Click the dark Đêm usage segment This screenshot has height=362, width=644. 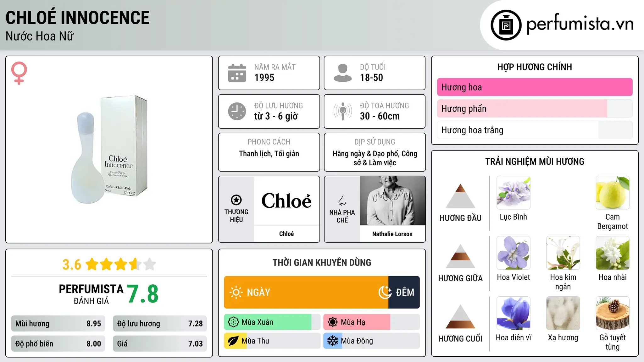point(404,292)
